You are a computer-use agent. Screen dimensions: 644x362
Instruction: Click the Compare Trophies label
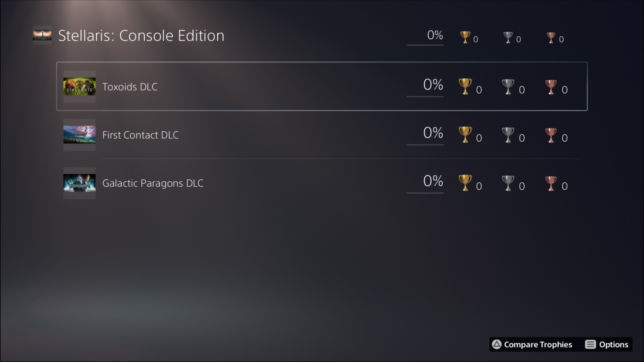538,345
